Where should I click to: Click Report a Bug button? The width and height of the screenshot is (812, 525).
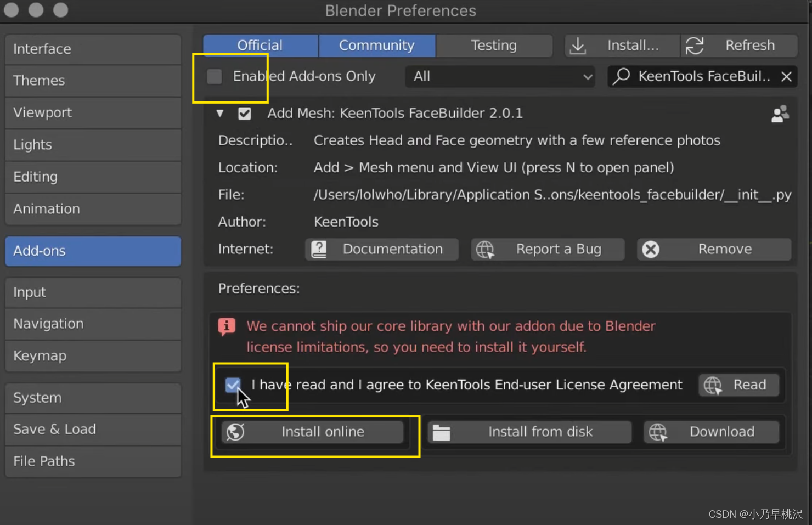click(x=548, y=249)
